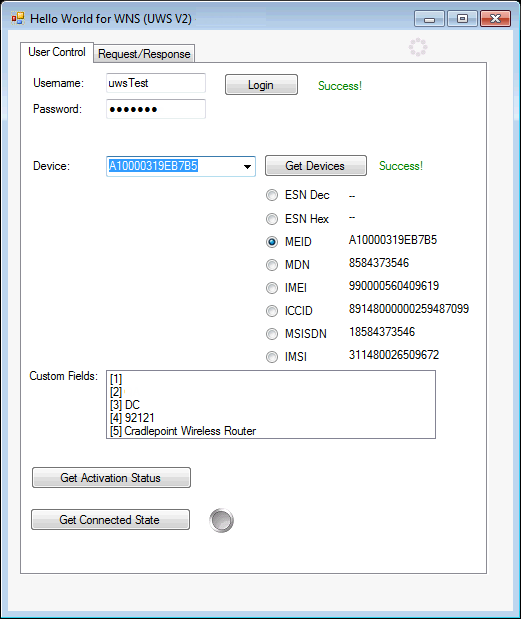
Task: Click the Get Devices button
Action: click(x=316, y=165)
